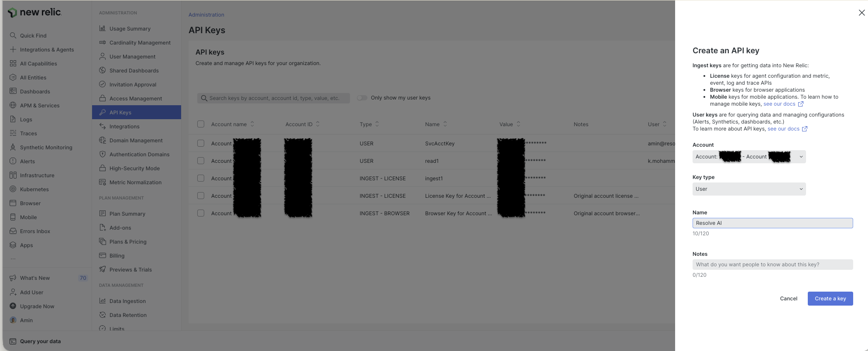Open Plan Summary menu item

point(137,213)
